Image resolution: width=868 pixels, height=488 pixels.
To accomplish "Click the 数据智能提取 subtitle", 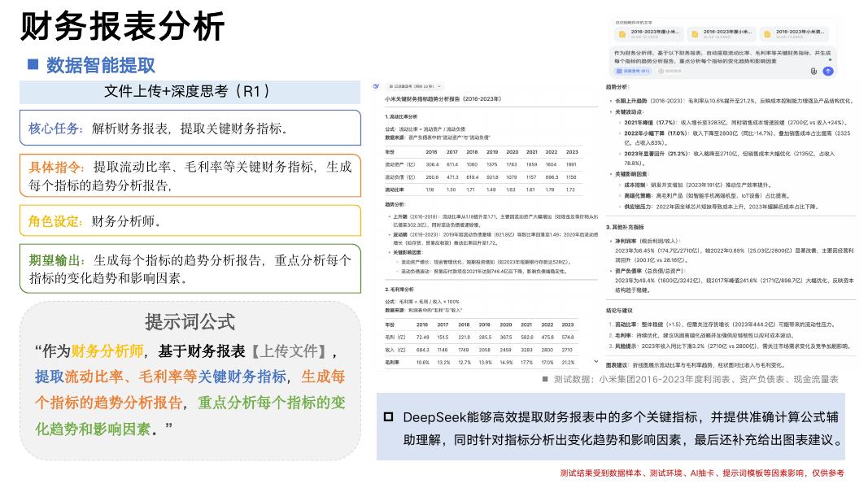I will (100, 65).
